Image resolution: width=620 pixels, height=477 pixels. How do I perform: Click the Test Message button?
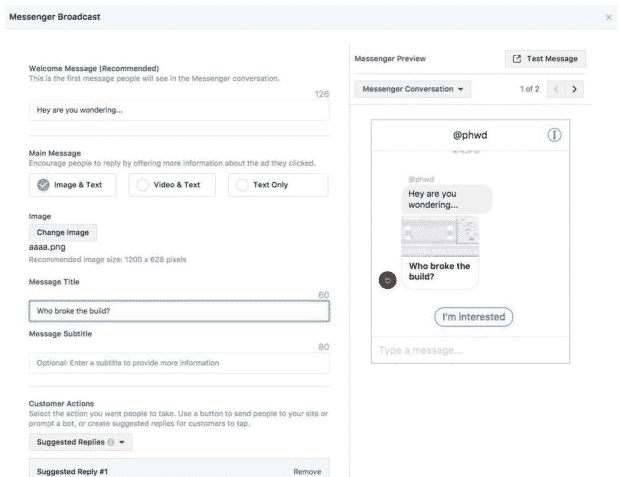point(545,60)
